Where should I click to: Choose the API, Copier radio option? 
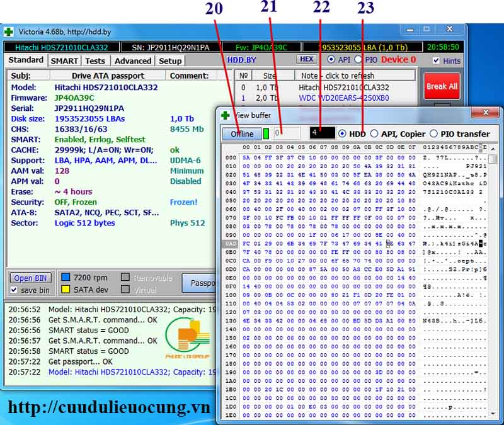coord(374,133)
